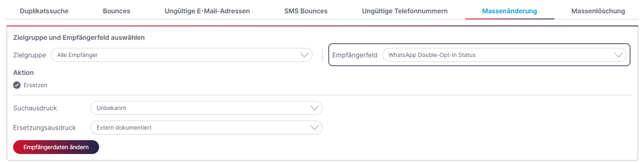
Task: Switch to the Duplikatssuche tab
Action: (x=44, y=11)
